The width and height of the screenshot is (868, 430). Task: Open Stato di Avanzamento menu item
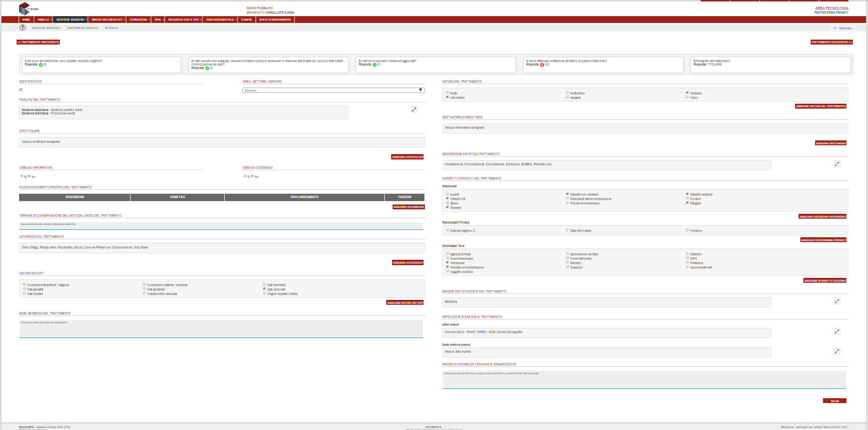(x=275, y=20)
